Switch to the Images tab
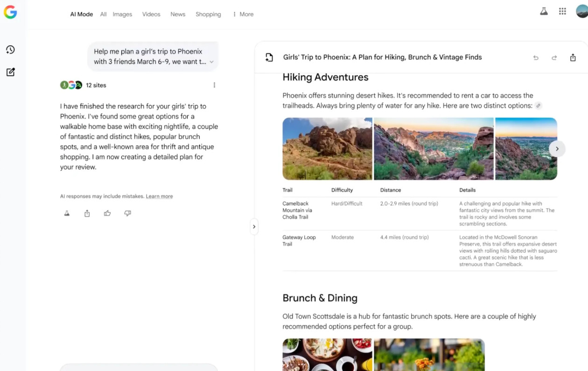This screenshot has height=371, width=588. (x=122, y=14)
